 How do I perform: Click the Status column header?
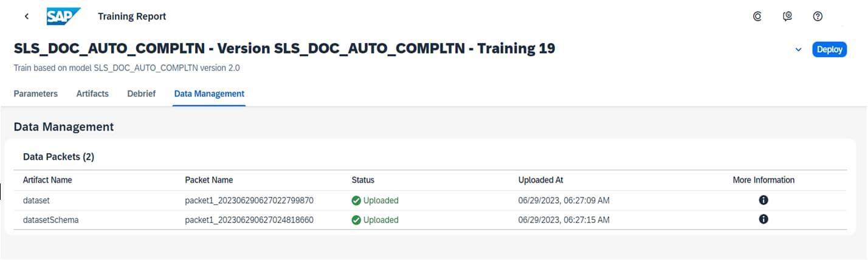click(363, 180)
